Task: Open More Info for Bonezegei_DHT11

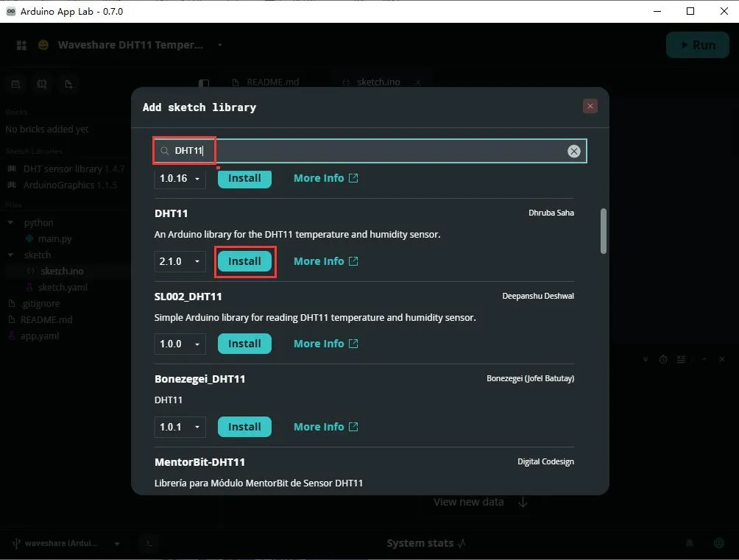Action: [x=325, y=427]
